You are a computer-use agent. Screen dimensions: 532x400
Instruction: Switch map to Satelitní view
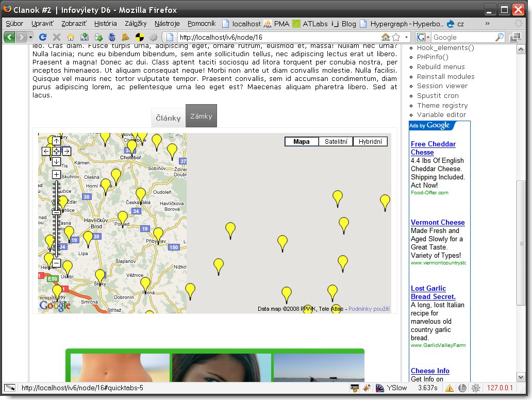[336, 142]
